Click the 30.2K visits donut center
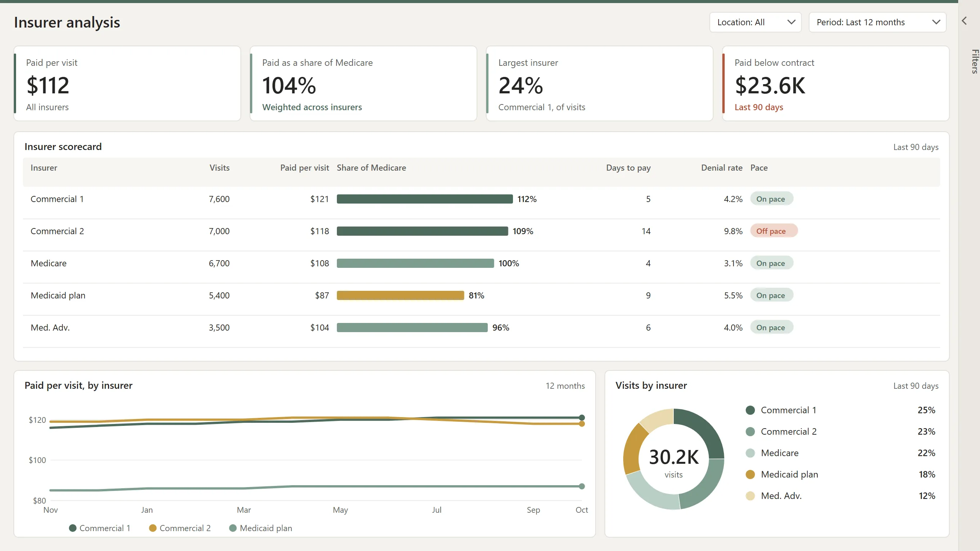This screenshot has height=551, width=980. pos(674,462)
